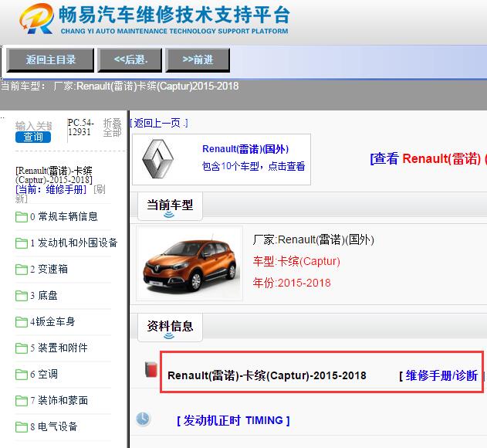The height and width of the screenshot is (448, 487).
Task: Expand 6 空调 tree item
Action: (x=44, y=375)
